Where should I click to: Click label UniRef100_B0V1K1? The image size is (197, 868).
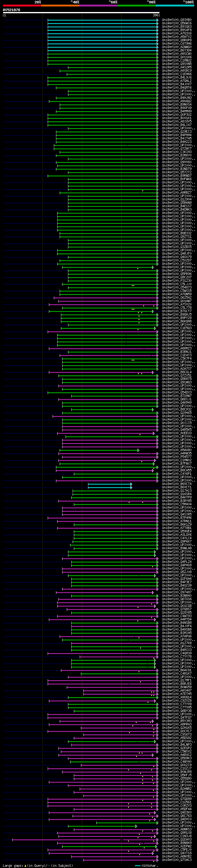(x=176, y=118)
